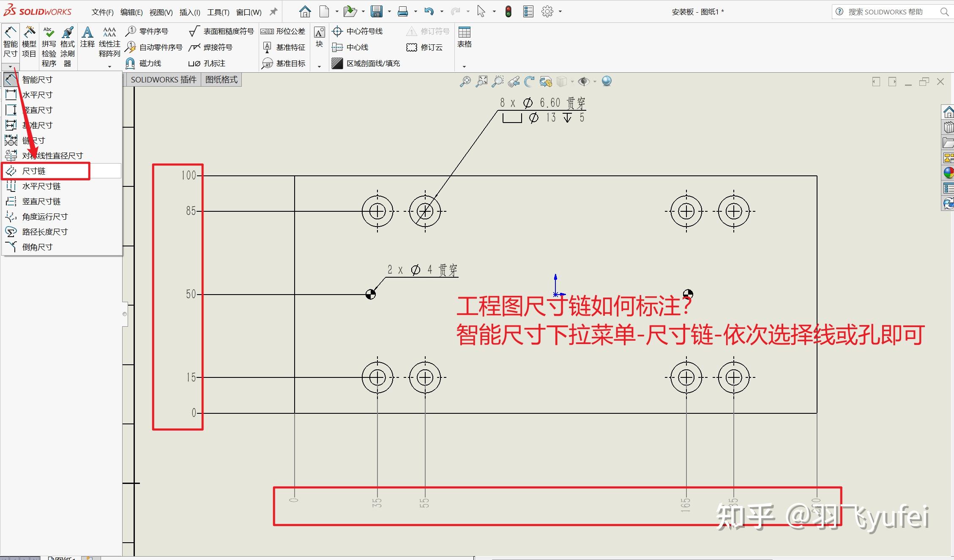Image resolution: width=954 pixels, height=560 pixels.
Task: Select Smart Dimension tool in ribbon
Action: pyautogui.click(x=10, y=42)
